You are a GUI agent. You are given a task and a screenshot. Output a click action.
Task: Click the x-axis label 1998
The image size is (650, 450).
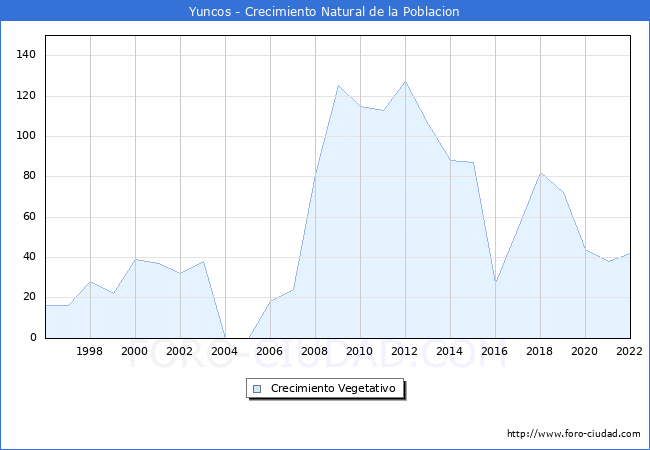pyautogui.click(x=90, y=351)
